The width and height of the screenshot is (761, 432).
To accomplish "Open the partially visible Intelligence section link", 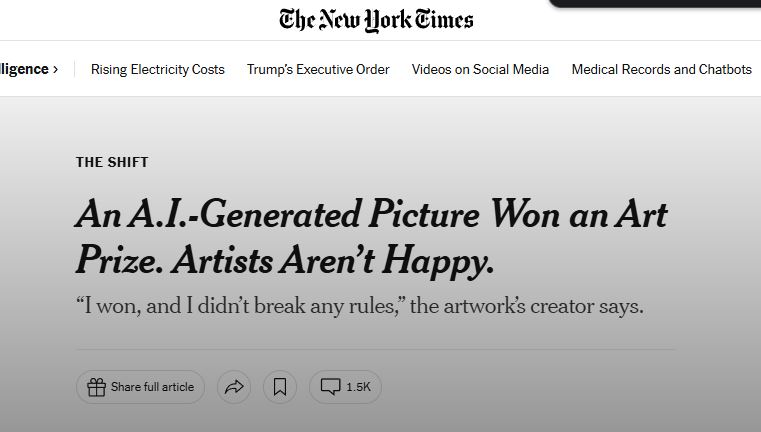I will click(24, 69).
